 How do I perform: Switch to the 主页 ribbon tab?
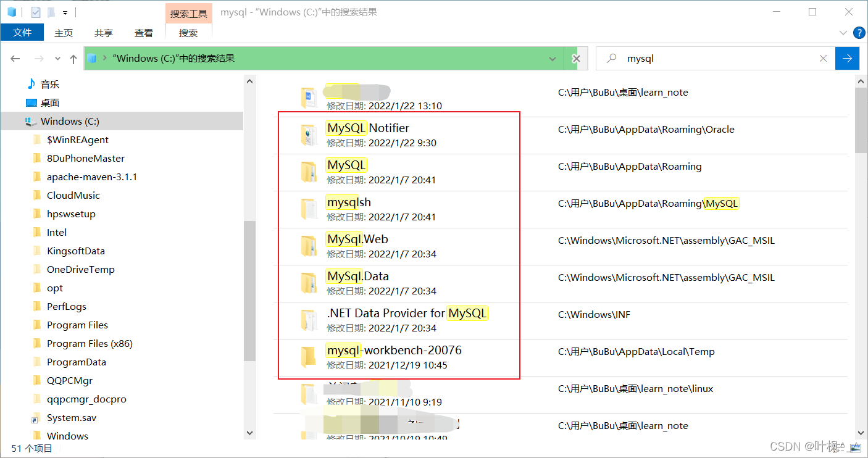(64, 33)
